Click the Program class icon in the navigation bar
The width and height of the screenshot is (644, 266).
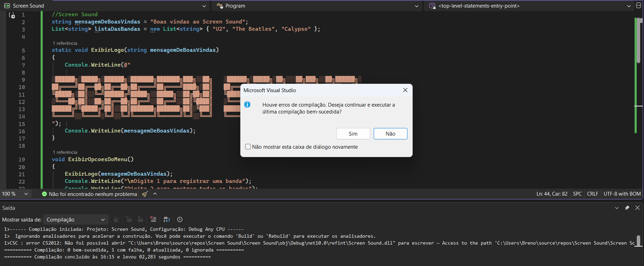220,6
